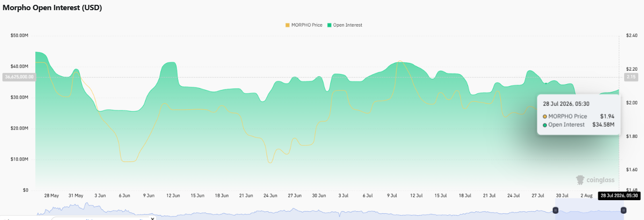Click the 2.15 right axis crosshair label
The width and height of the screenshot is (644, 220).
(x=631, y=77)
